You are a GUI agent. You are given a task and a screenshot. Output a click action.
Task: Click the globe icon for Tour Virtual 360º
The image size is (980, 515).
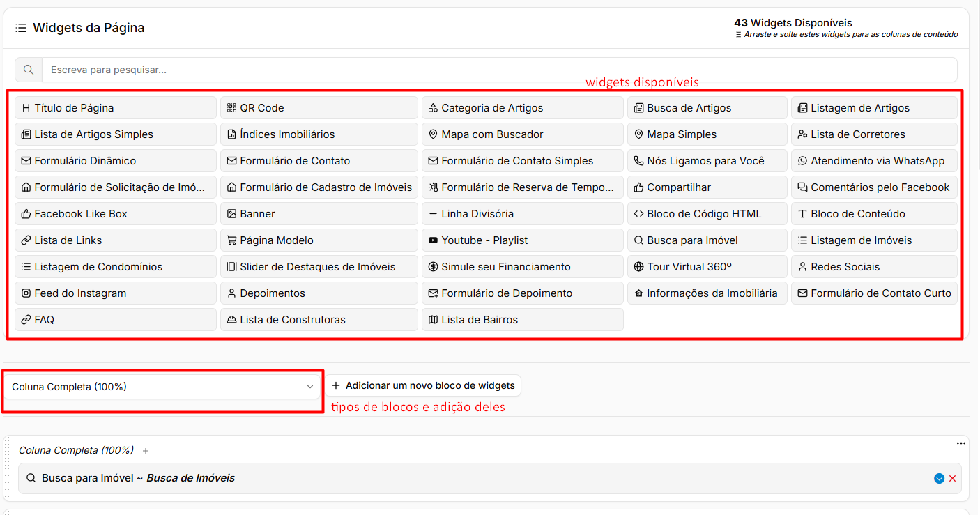tap(639, 267)
